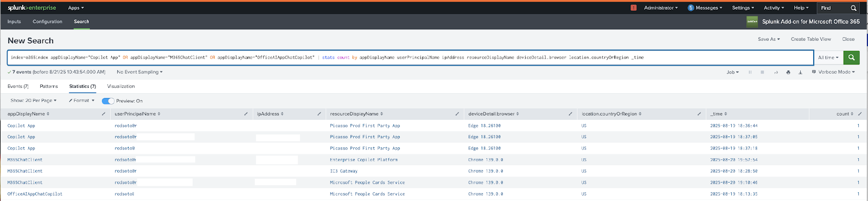Click the Splunk enterprise logo
Screen dimensions: 868x201
coord(31,8)
